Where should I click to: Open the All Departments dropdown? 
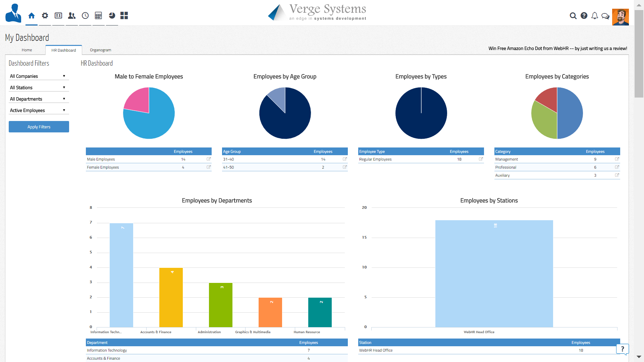39,99
